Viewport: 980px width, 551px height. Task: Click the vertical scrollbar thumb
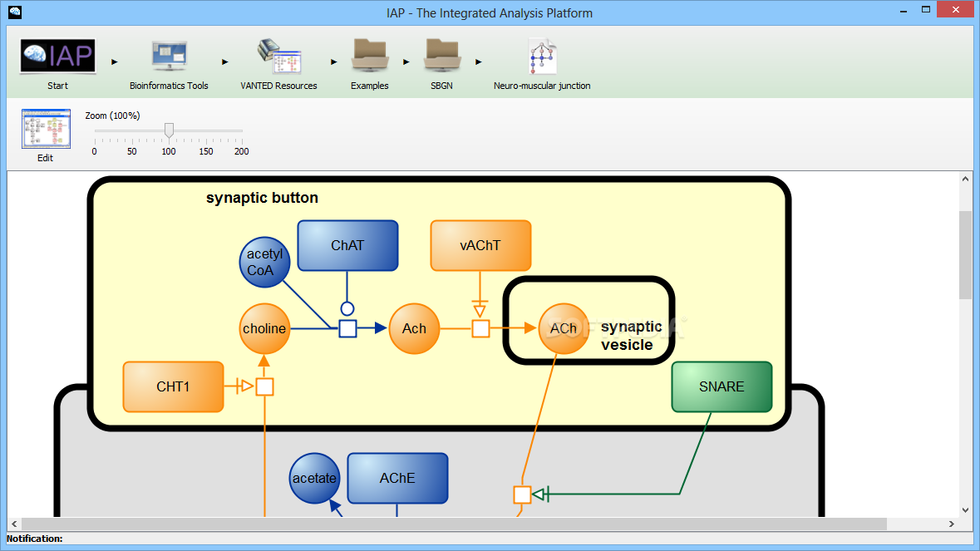pyautogui.click(x=966, y=255)
